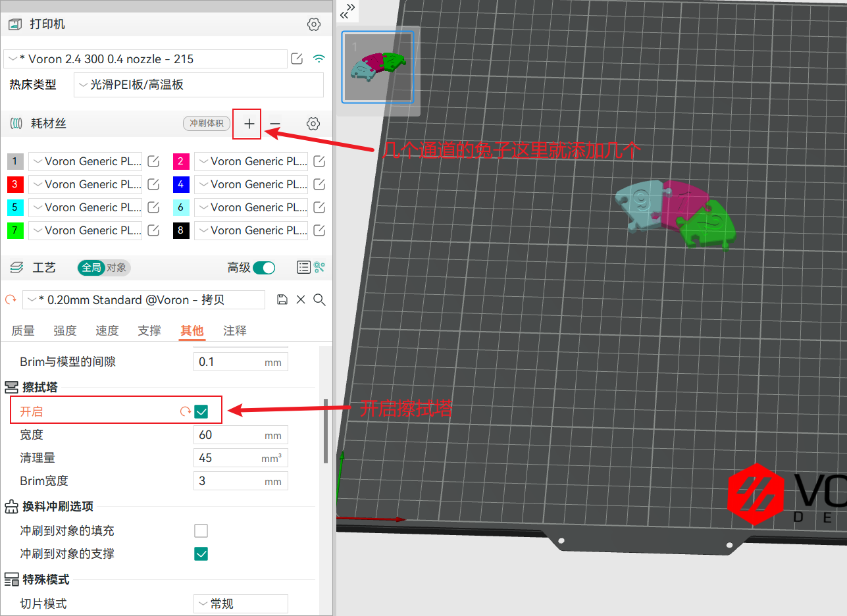The height and width of the screenshot is (616, 847).
Task: Edit the Voron 2.4 printer preset
Action: 297,59
